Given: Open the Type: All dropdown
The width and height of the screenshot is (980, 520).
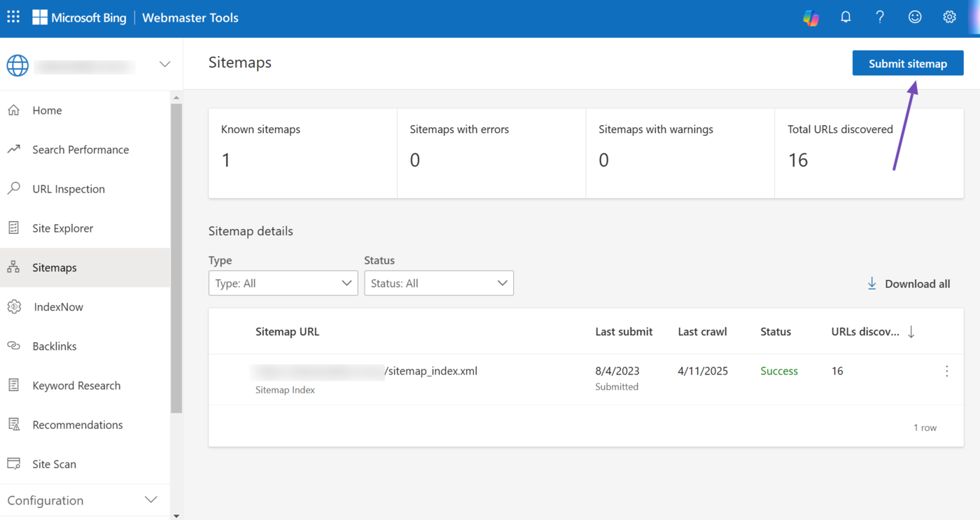Looking at the screenshot, I should click(283, 283).
